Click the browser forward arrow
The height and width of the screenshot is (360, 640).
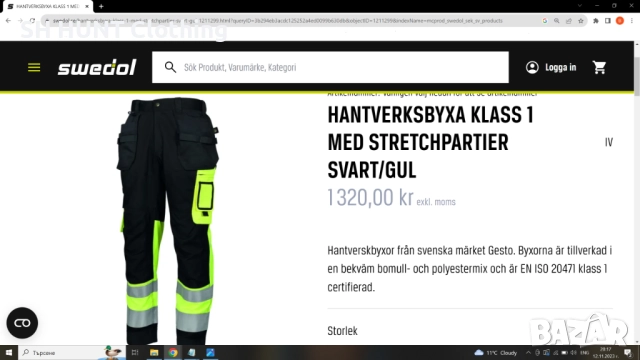click(x=20, y=20)
